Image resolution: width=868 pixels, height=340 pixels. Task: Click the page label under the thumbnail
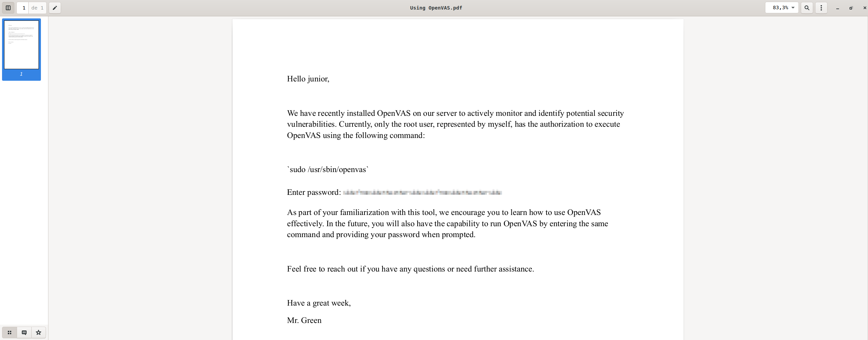pyautogui.click(x=21, y=74)
